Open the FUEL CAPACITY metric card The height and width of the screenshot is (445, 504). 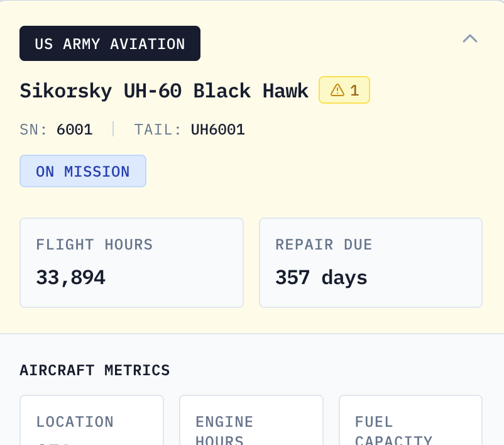410,420
